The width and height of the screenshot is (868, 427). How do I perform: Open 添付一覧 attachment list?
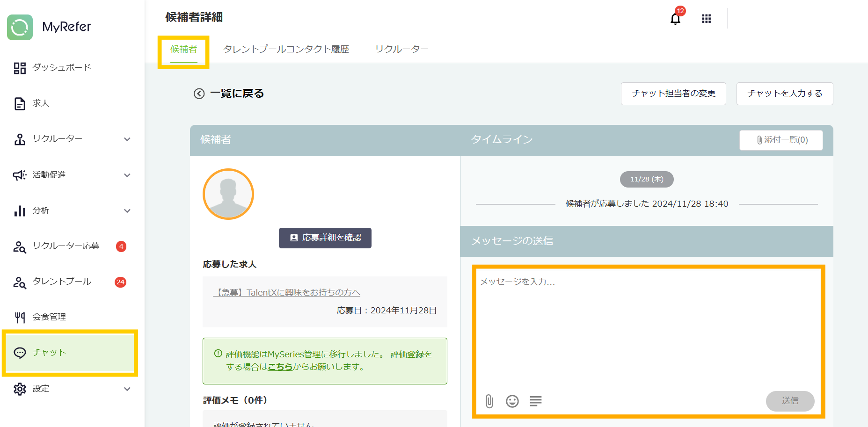tap(780, 140)
